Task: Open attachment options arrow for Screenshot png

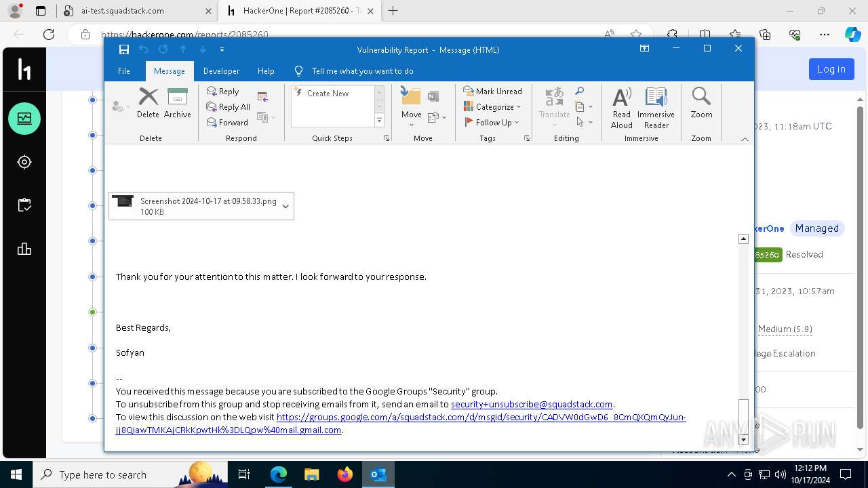Action: pos(285,206)
